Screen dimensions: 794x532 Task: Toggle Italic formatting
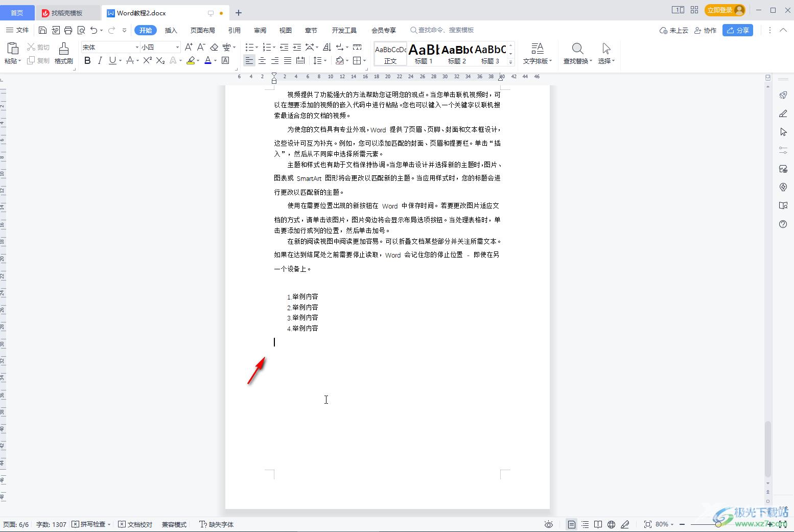[100, 60]
